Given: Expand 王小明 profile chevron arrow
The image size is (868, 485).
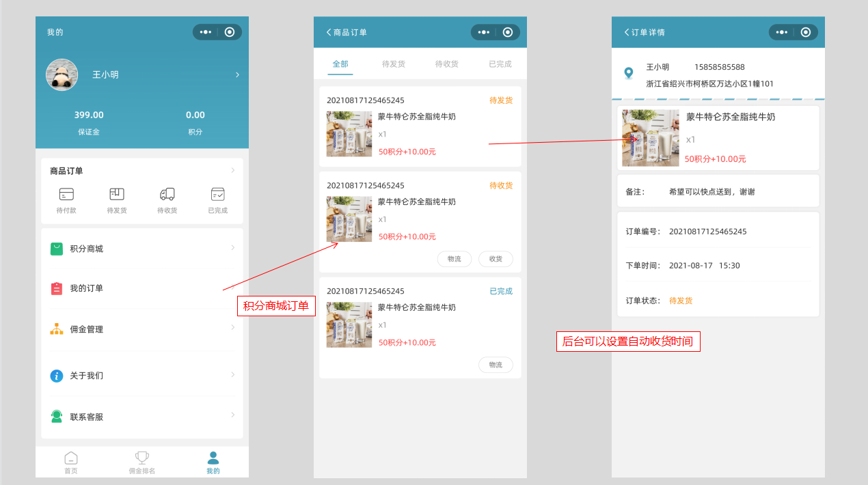Looking at the screenshot, I should [237, 74].
